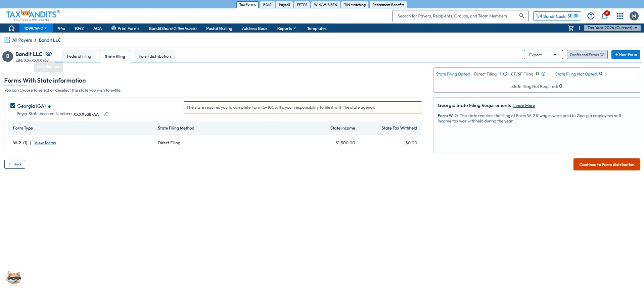View business details eye icon
This screenshot has height=307, width=644.
pos(49,54)
